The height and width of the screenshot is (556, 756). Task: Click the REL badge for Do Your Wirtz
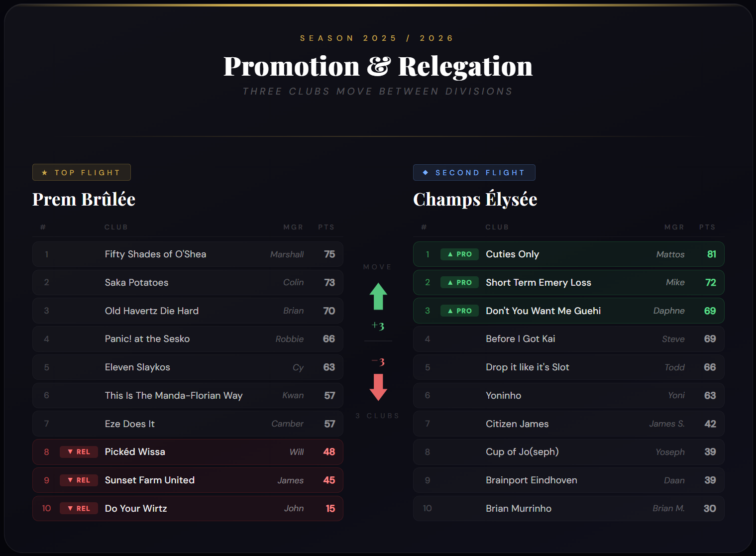click(79, 508)
